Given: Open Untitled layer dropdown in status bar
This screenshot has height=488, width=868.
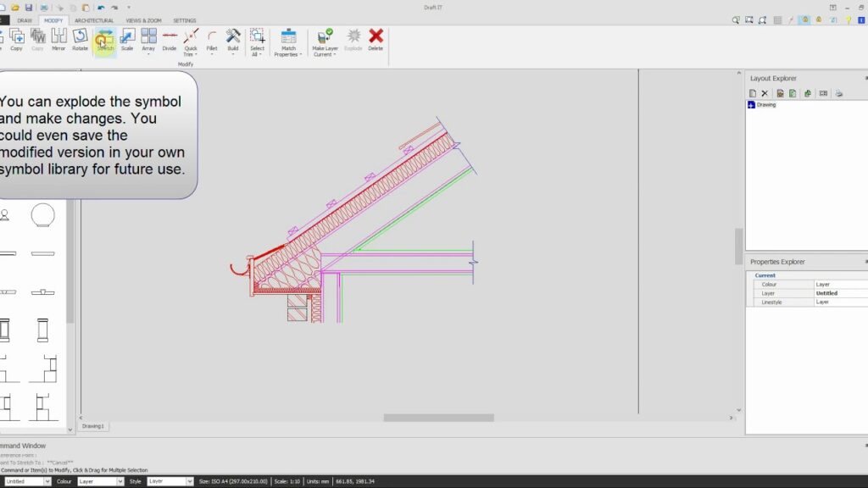Looking at the screenshot, I should [x=47, y=482].
